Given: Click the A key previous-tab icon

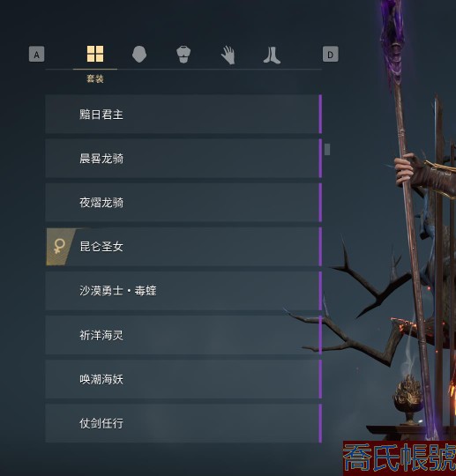Looking at the screenshot, I should (36, 54).
